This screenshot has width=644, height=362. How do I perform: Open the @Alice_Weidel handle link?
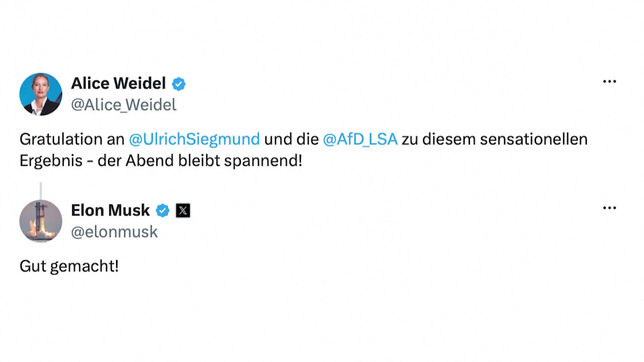pos(123,105)
